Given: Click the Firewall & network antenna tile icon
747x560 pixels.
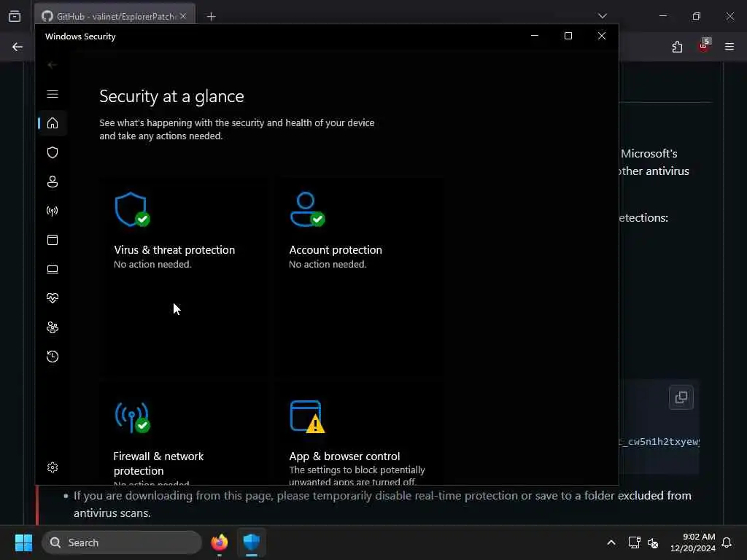Looking at the screenshot, I should 132,418.
